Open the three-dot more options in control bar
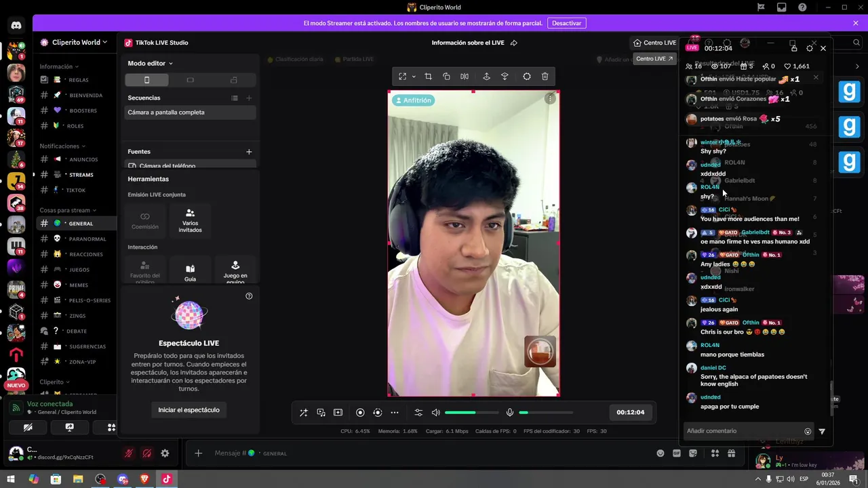This screenshot has height=488, width=868. coord(395,412)
